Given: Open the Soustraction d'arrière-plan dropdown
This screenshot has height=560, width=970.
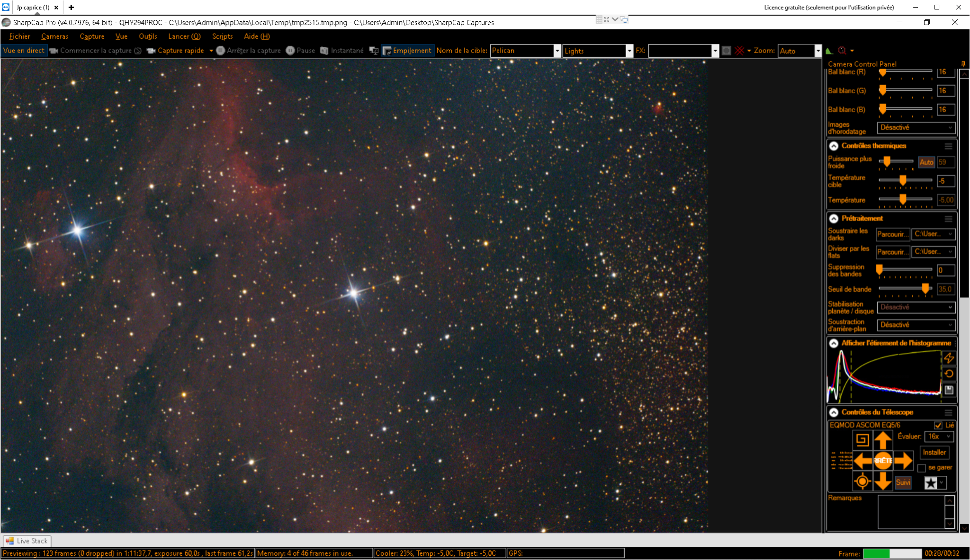Looking at the screenshot, I should (916, 325).
